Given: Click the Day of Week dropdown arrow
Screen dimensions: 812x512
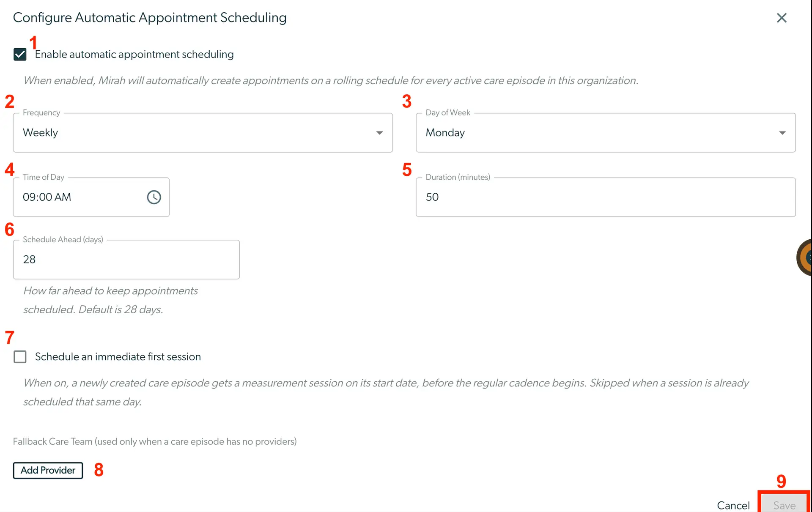Looking at the screenshot, I should [782, 133].
